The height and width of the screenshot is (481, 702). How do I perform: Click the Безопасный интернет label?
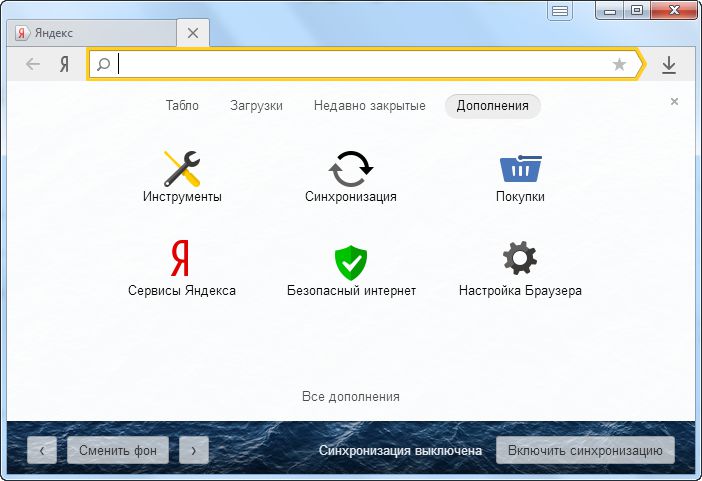pos(351,291)
